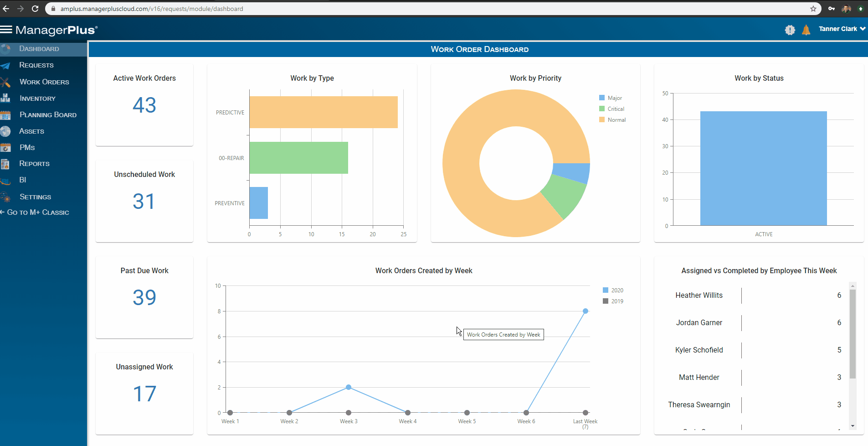868x446 pixels.
Task: Click the Settings gear icon
Action: 5,197
